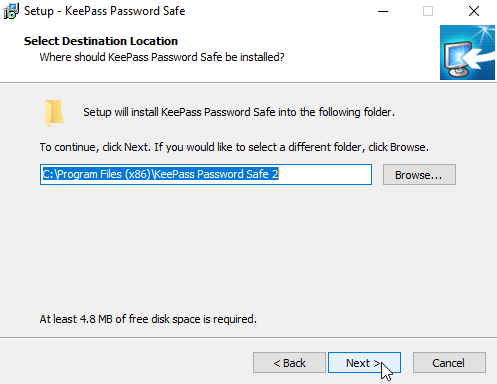Click the yellow folder icon
Image resolution: width=497 pixels, height=384 pixels.
coord(54,113)
